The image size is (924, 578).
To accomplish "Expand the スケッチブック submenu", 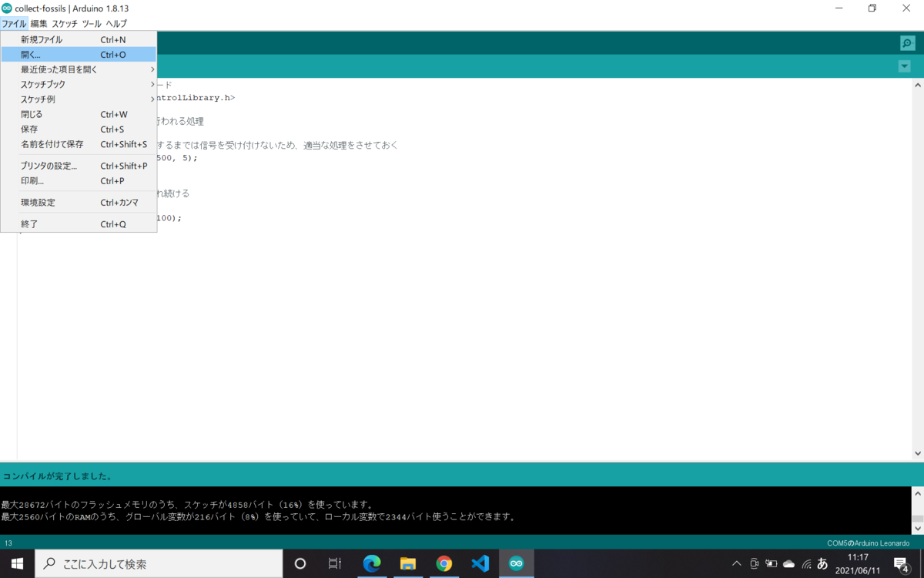I will tap(79, 84).
